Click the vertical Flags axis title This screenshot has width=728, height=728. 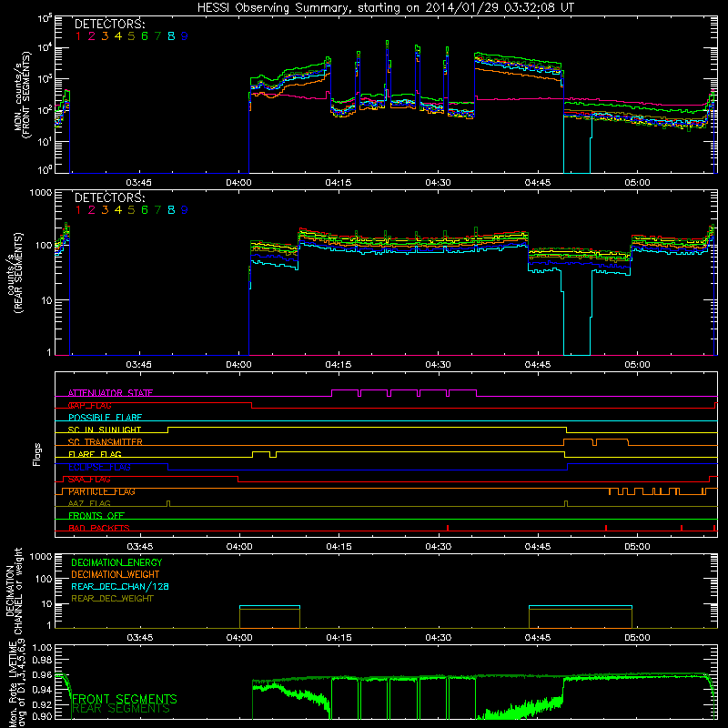coord(37,454)
